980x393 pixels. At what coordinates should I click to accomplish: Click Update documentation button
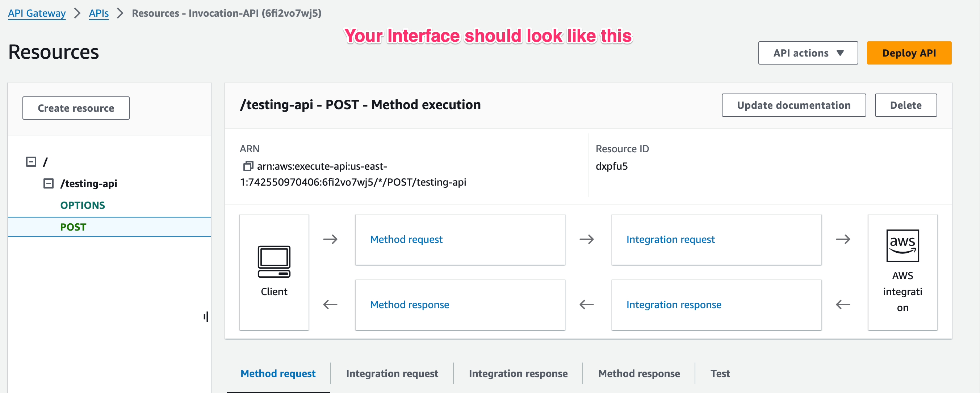click(x=793, y=105)
